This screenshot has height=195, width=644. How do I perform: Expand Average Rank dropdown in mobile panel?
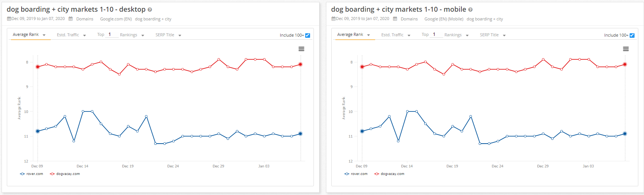pyautogui.click(x=369, y=35)
